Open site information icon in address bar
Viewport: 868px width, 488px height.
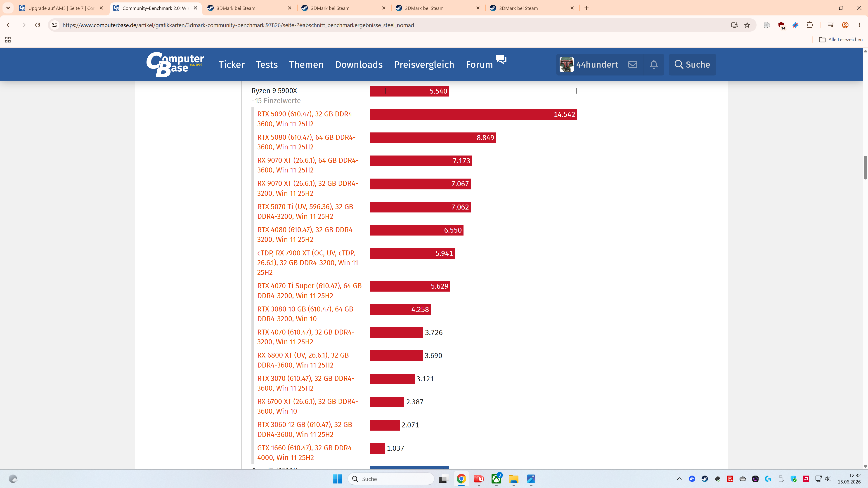coord(54,25)
